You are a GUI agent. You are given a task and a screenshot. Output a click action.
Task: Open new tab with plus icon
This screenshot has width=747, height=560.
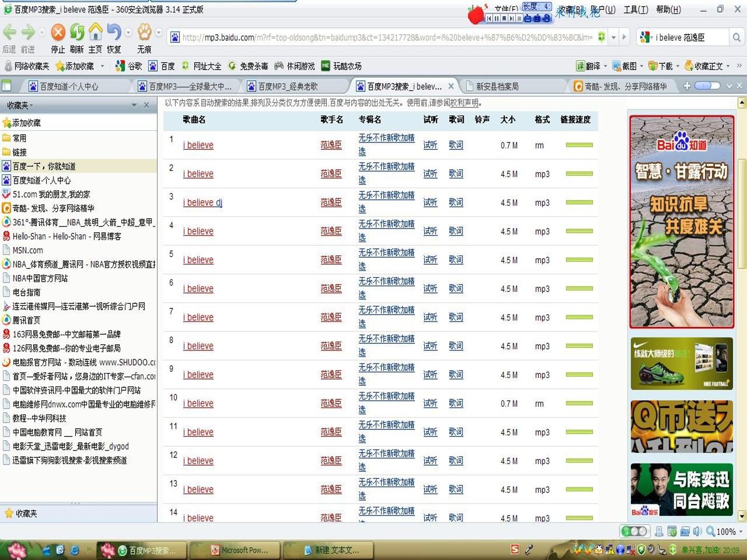[687, 86]
